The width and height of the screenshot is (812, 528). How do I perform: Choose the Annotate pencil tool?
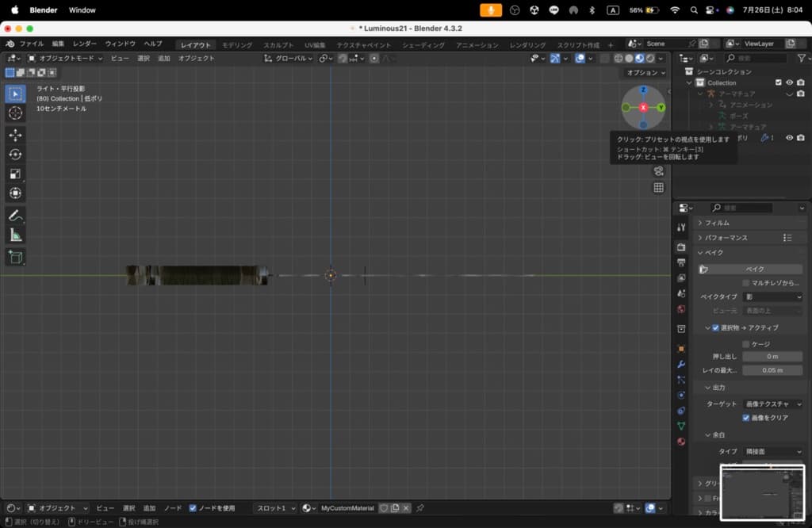point(15,216)
